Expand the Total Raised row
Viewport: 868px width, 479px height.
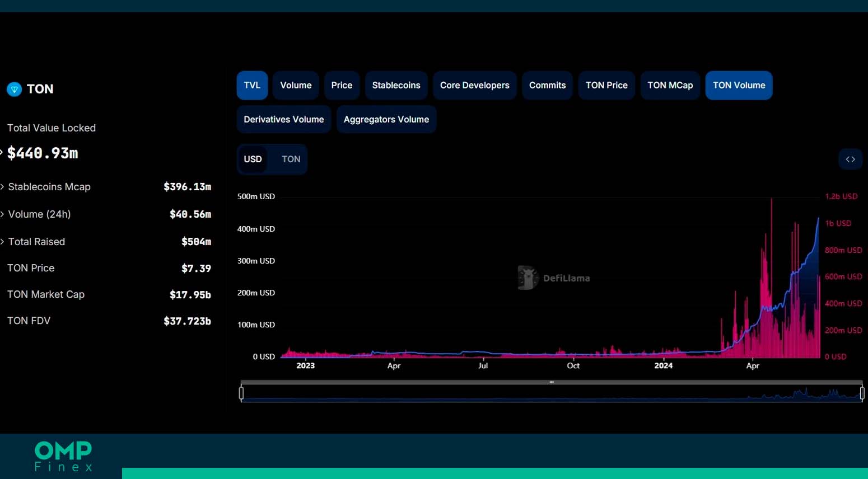point(2,242)
